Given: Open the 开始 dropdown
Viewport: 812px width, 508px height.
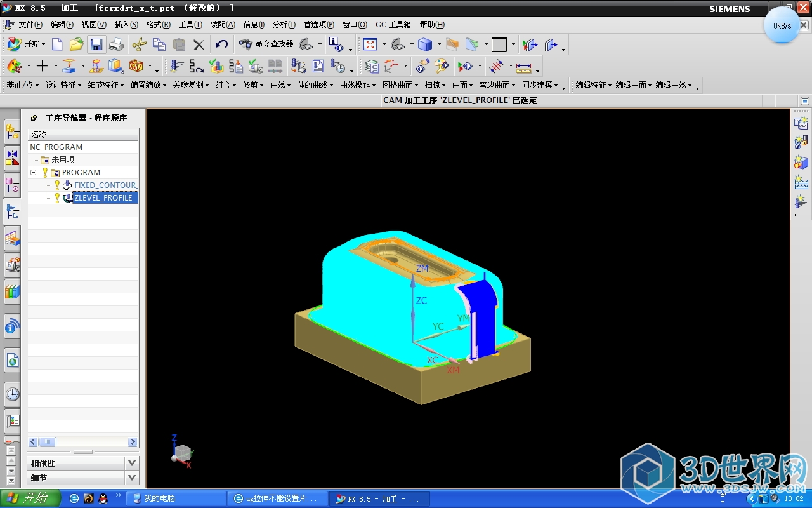Looking at the screenshot, I should (x=26, y=44).
